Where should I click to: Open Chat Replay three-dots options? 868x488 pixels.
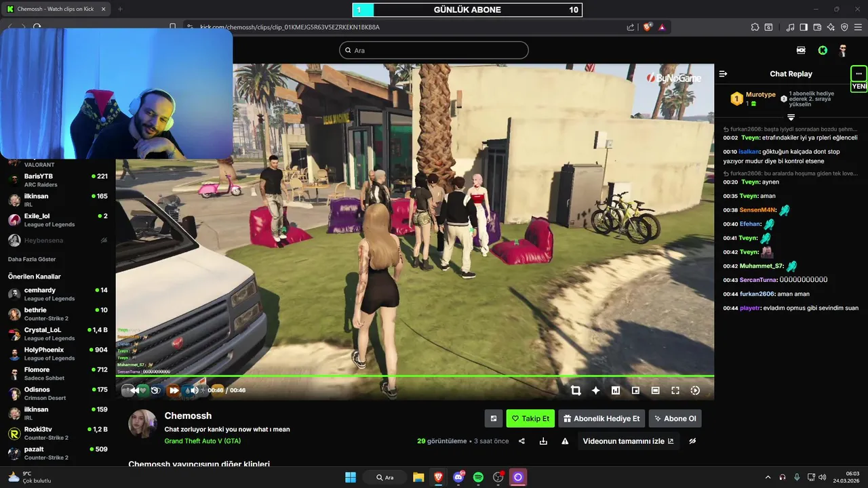pos(859,73)
